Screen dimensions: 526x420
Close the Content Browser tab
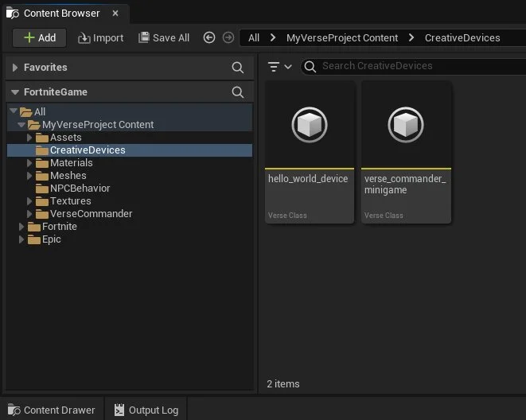coord(115,13)
